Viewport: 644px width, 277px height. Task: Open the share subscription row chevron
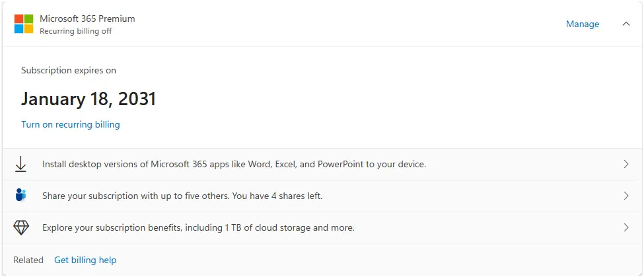tap(626, 196)
